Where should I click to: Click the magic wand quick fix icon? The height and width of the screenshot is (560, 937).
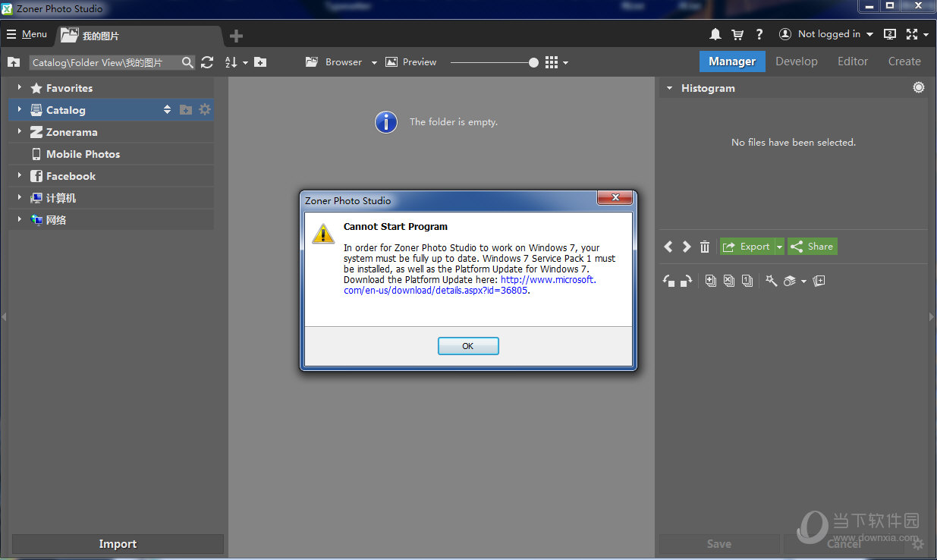coord(772,281)
